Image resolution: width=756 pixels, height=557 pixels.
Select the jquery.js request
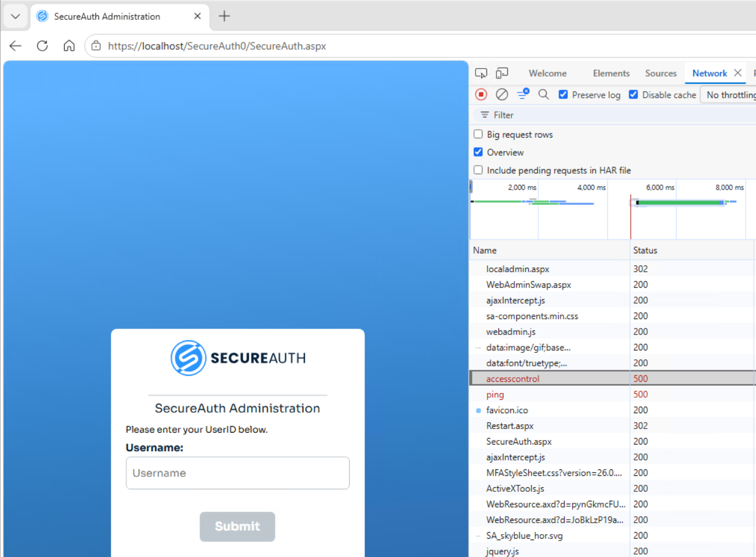pos(502,551)
